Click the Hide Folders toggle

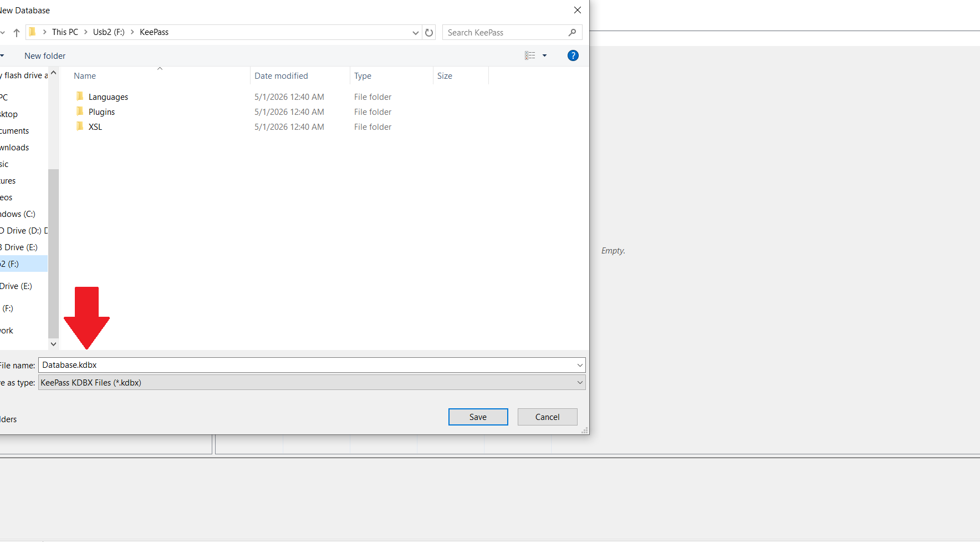[x=8, y=419]
